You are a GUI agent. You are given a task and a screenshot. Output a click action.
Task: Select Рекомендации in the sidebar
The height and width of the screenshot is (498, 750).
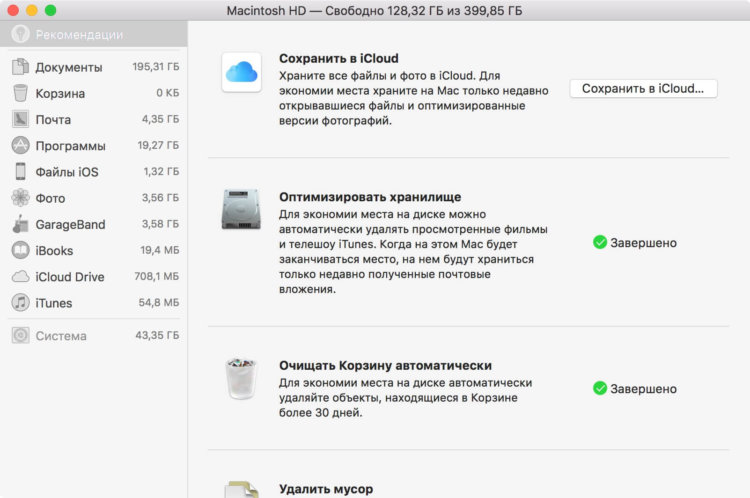[94, 34]
